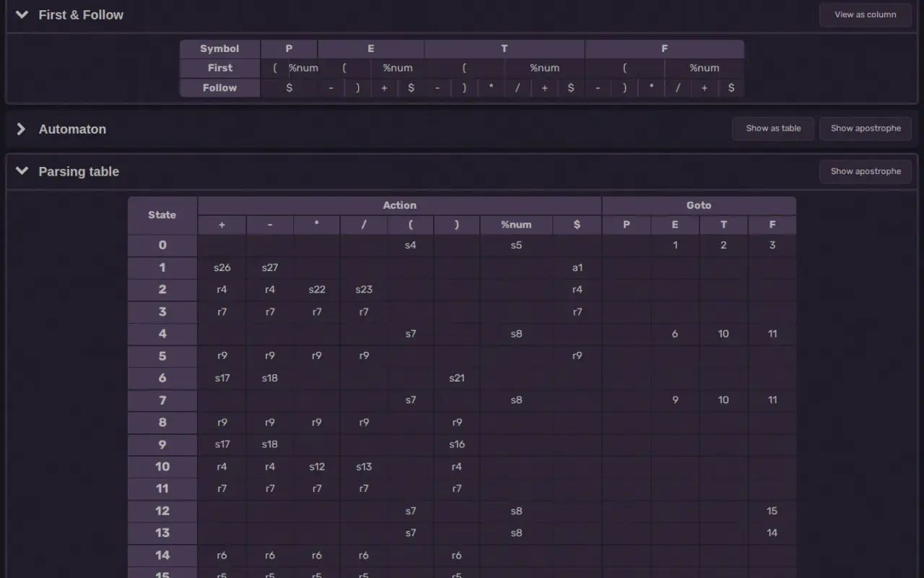Image resolution: width=924 pixels, height=578 pixels.
Task: Click the s12 cell
Action: point(317,467)
